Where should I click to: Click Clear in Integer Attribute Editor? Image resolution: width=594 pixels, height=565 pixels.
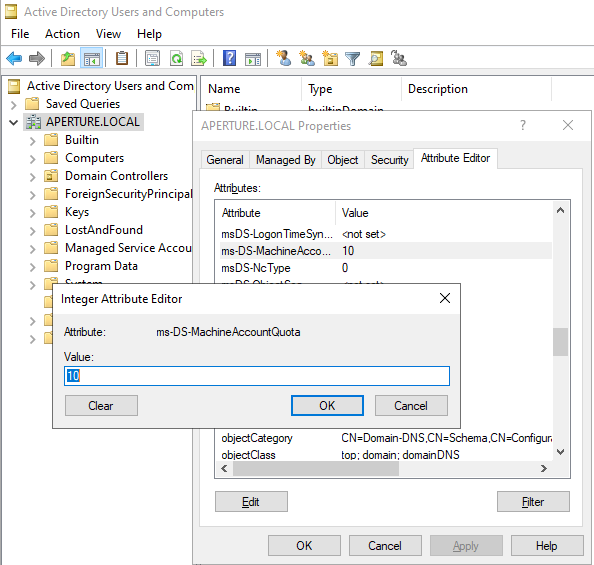coord(101,405)
